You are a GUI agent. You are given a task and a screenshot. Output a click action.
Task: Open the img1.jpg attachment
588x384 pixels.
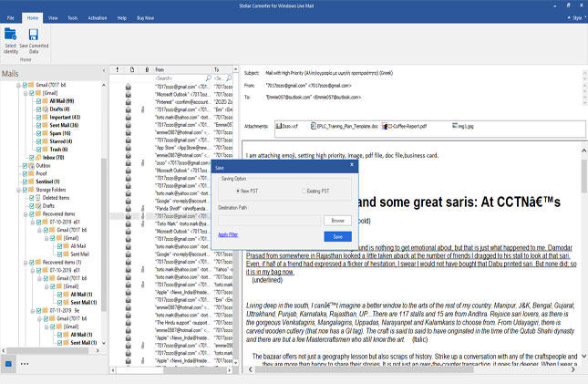463,126
